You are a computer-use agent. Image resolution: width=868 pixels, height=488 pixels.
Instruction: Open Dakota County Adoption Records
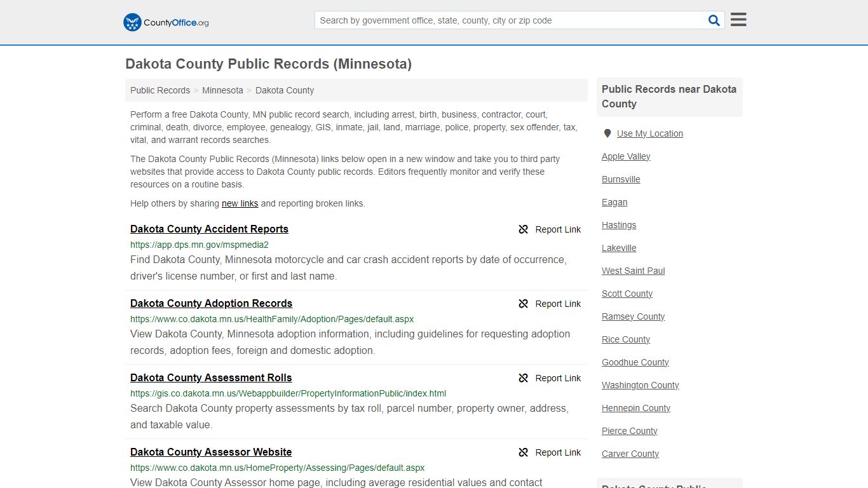coord(211,303)
